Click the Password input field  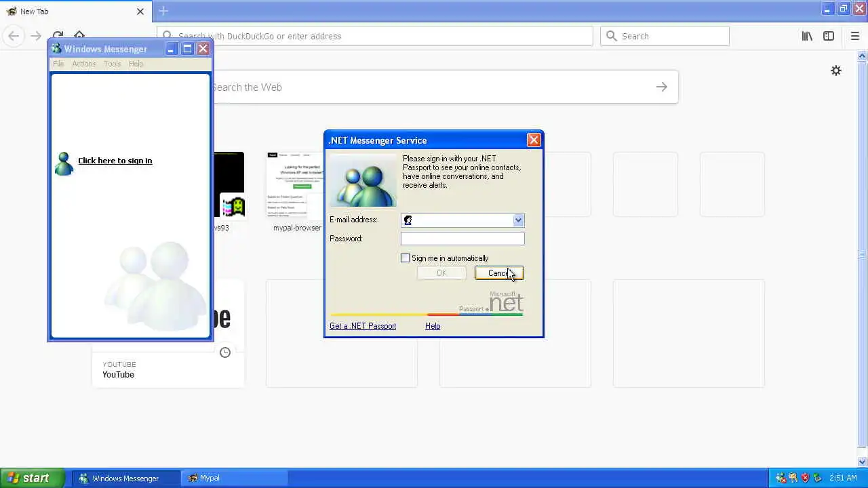click(462, 239)
